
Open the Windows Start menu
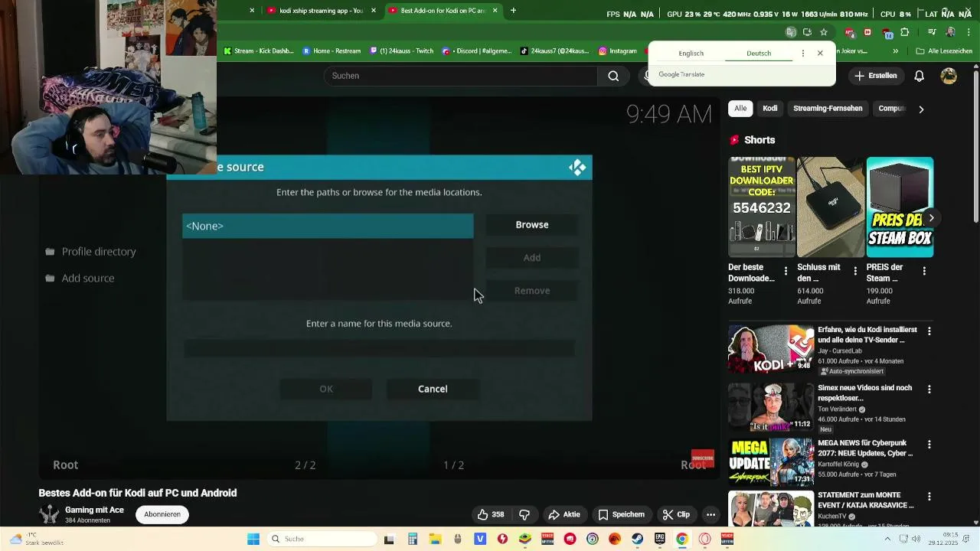pyautogui.click(x=253, y=539)
